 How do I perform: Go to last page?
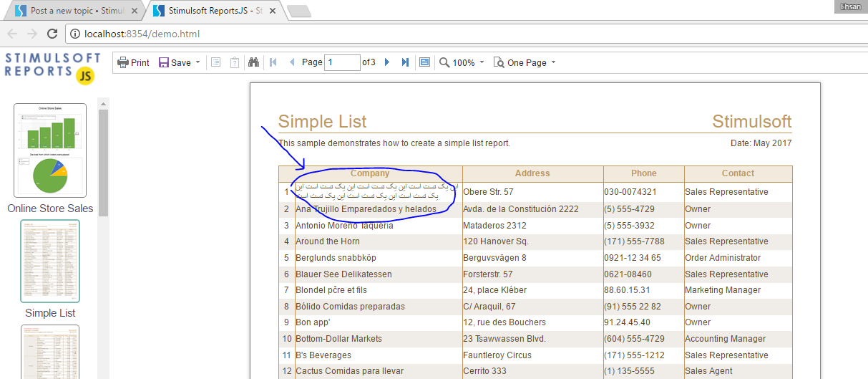(405, 62)
